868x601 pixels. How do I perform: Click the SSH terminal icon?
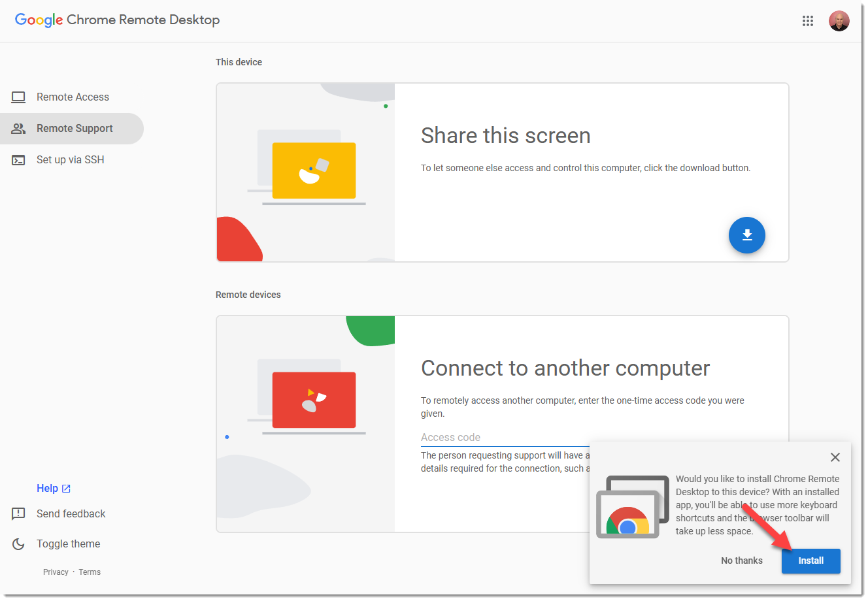coord(18,160)
